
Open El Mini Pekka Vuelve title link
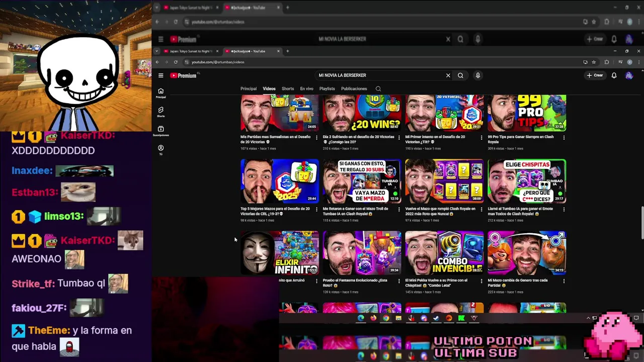[x=437, y=283]
